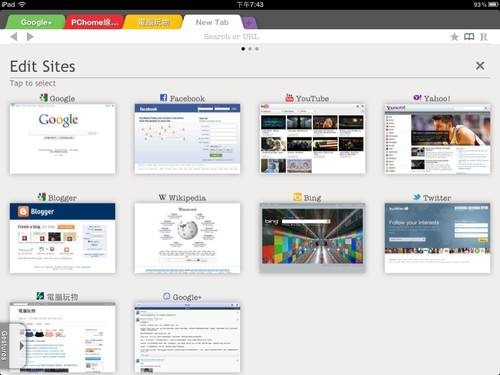500x375 pixels.
Task: Go back with the left arrow
Action: [14, 36]
